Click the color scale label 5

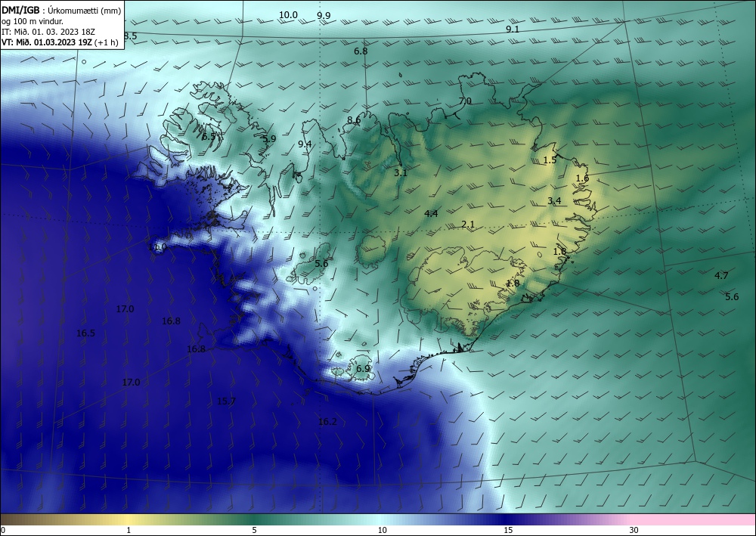[254, 530]
